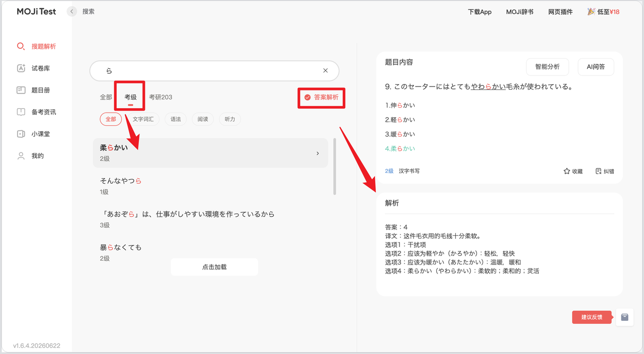This screenshot has height=354, width=644.
Task: Open the 下载App link
Action: [479, 12]
